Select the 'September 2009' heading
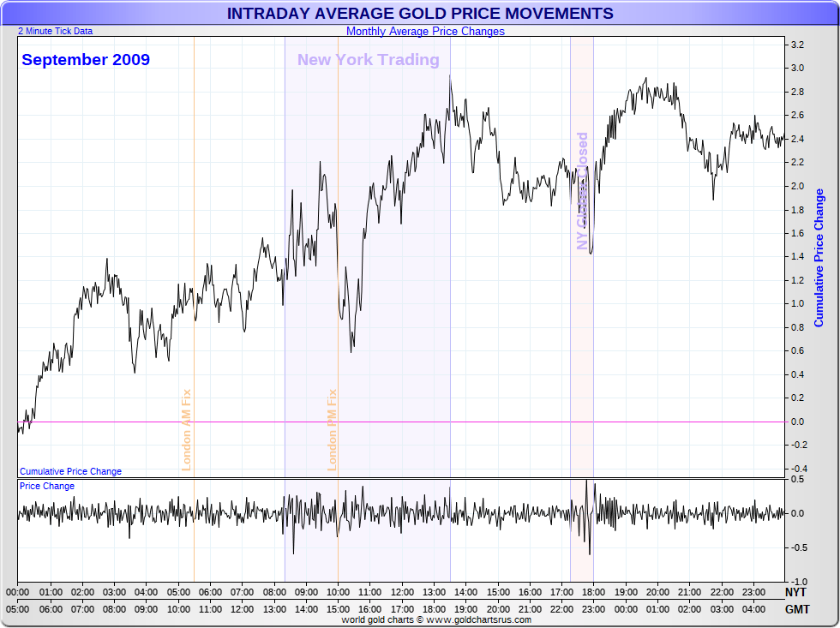840x628 pixels. [x=86, y=59]
